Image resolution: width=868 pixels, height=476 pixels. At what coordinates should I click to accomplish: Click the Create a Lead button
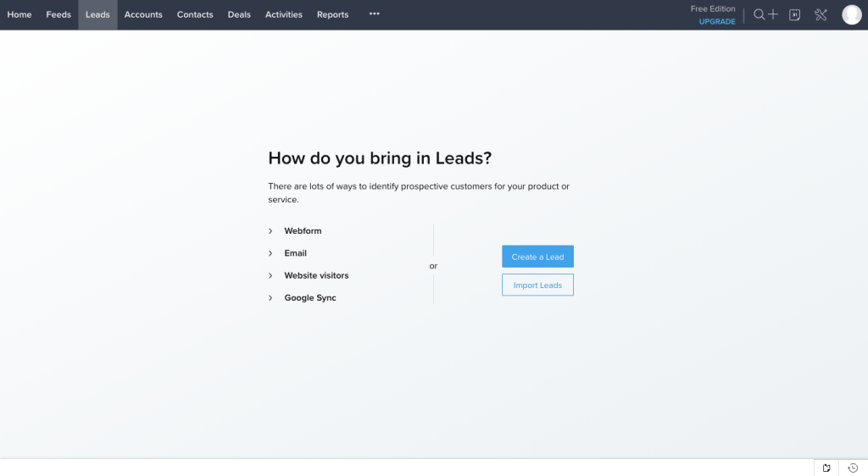(537, 257)
